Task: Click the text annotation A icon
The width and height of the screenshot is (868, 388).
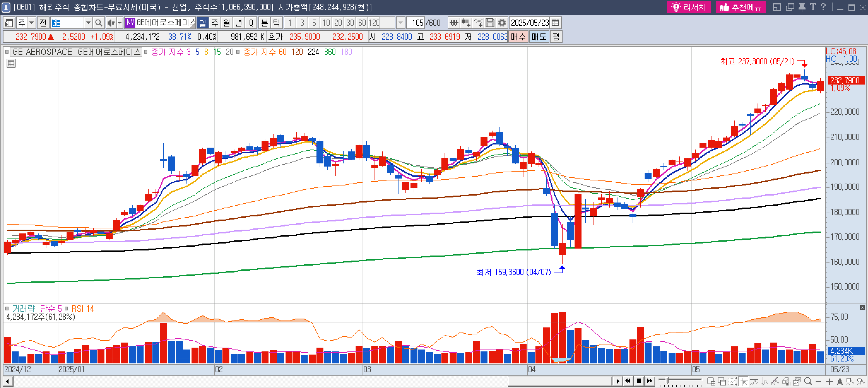Action: pyautogui.click(x=839, y=381)
